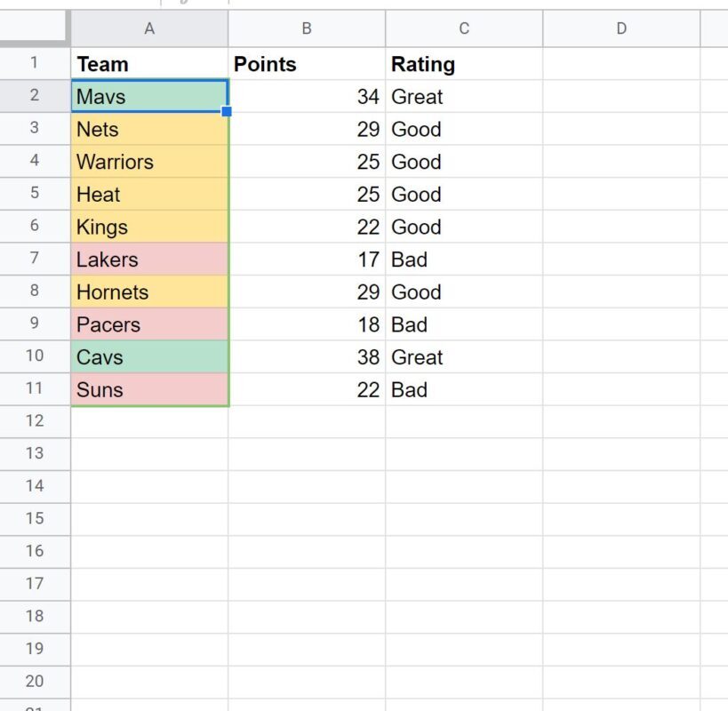Select row 11 header

coord(35,388)
